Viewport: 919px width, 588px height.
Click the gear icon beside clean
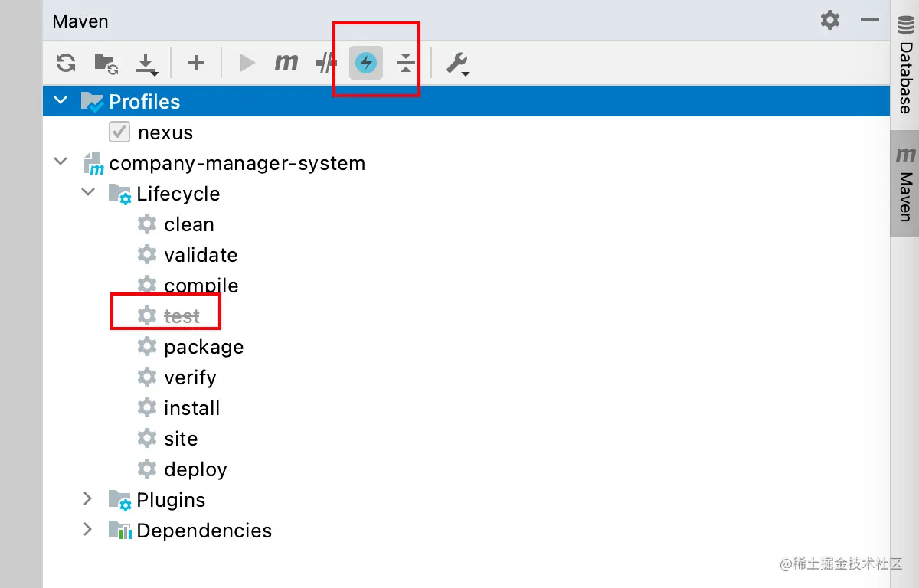[147, 224]
